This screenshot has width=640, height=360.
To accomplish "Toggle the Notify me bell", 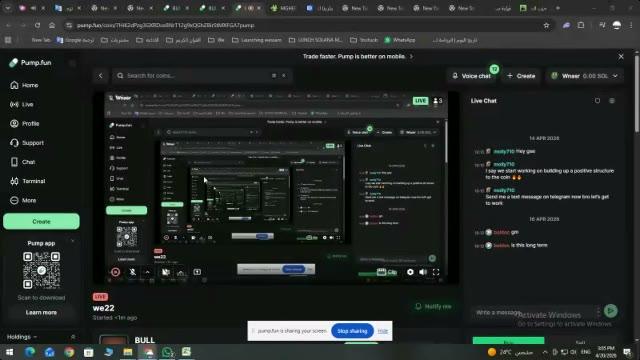I will (433, 306).
